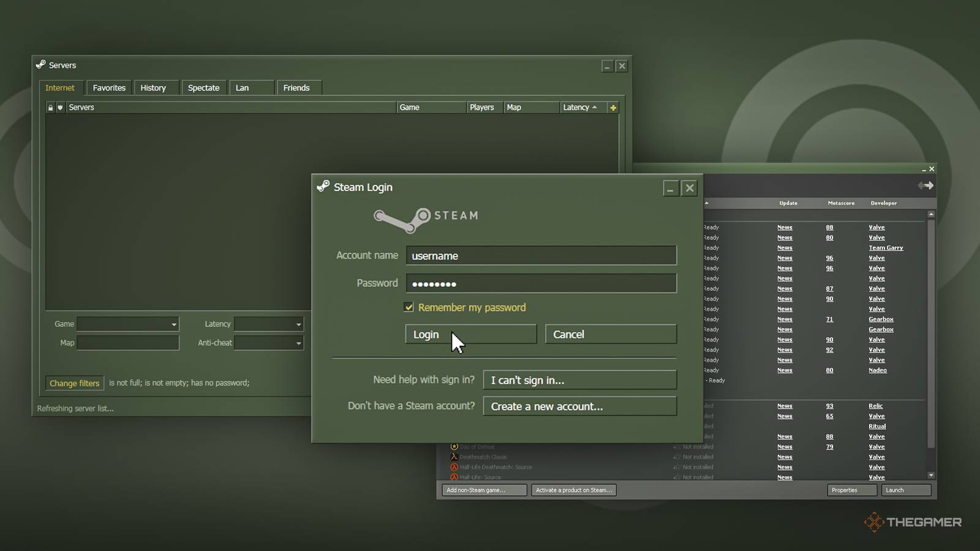Click the library list vertical scrollbar

click(931, 334)
